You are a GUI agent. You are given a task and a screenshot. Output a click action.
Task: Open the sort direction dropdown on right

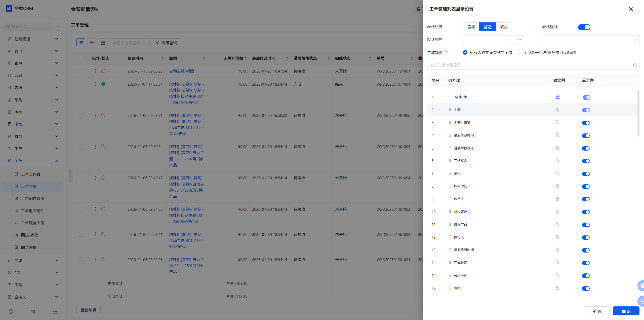click(x=590, y=40)
